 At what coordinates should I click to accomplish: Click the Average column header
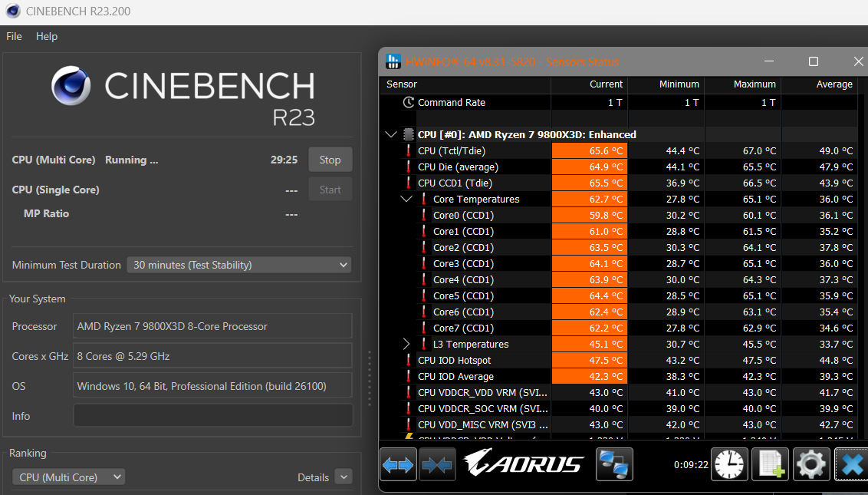click(x=819, y=84)
